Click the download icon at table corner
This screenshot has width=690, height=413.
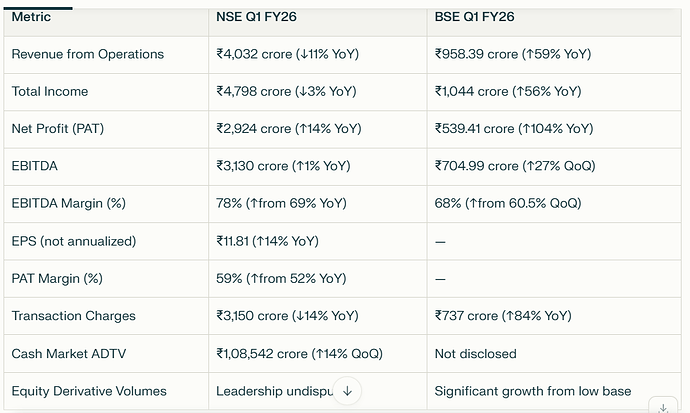click(663, 408)
